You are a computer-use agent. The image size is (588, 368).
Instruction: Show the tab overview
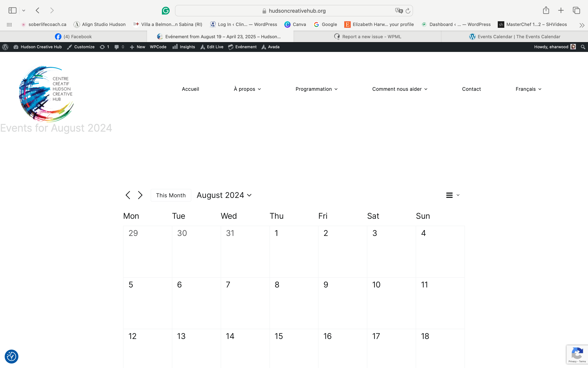(576, 10)
